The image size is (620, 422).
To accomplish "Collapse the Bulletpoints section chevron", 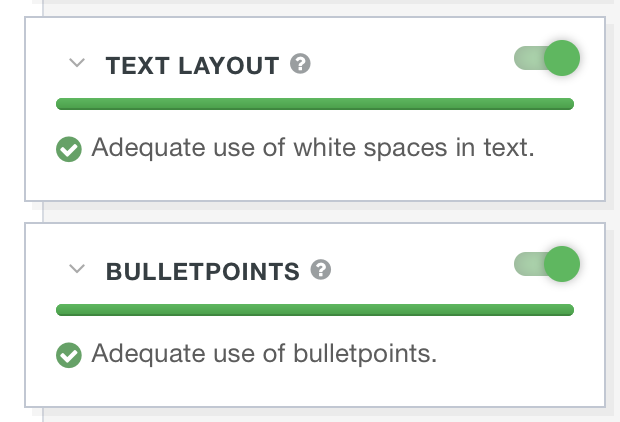I will (x=78, y=269).
